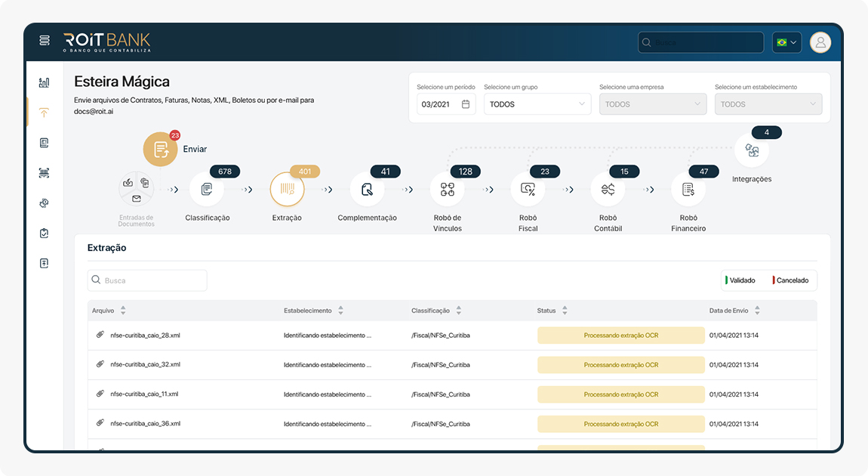Expand the Selecione um grupo dropdown
868x476 pixels.
click(x=537, y=104)
